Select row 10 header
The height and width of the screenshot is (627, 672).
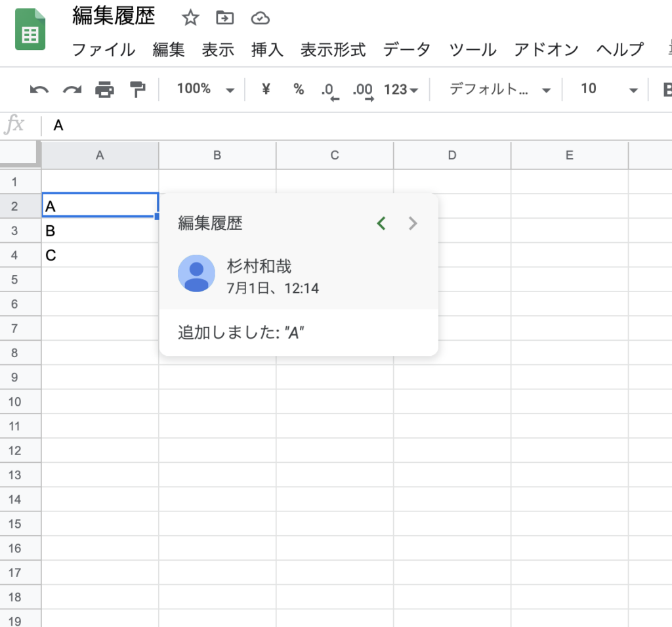(x=20, y=402)
